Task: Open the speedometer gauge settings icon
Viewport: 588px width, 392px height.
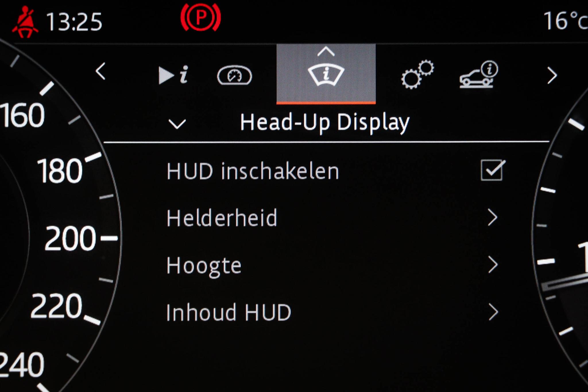Action: point(234,75)
